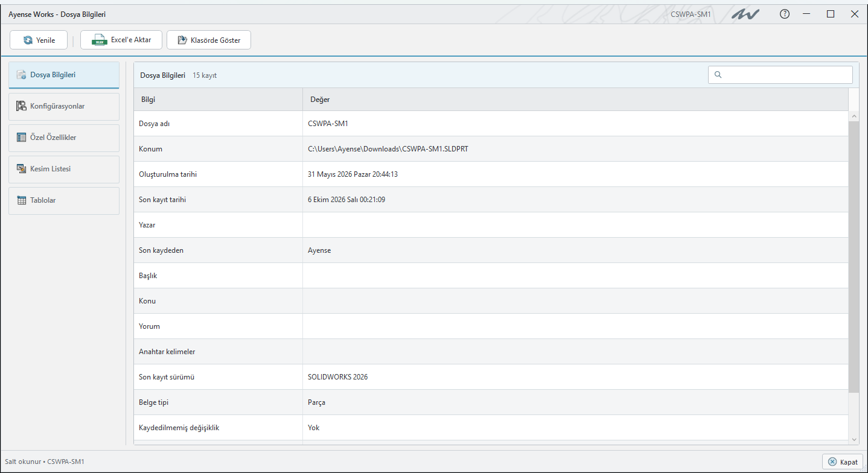The image size is (868, 473).
Task: Click the Ayense value in Son kaydeden row
Action: click(x=319, y=250)
